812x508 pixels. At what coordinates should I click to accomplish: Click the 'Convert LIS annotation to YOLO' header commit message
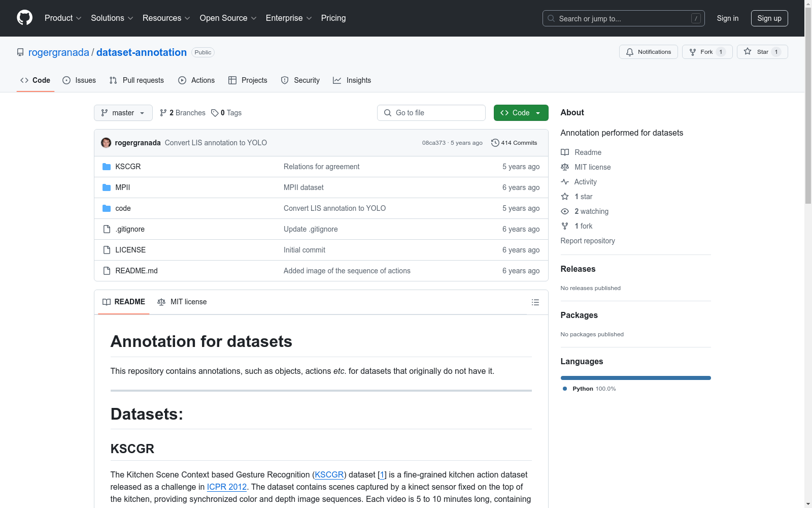click(x=216, y=143)
